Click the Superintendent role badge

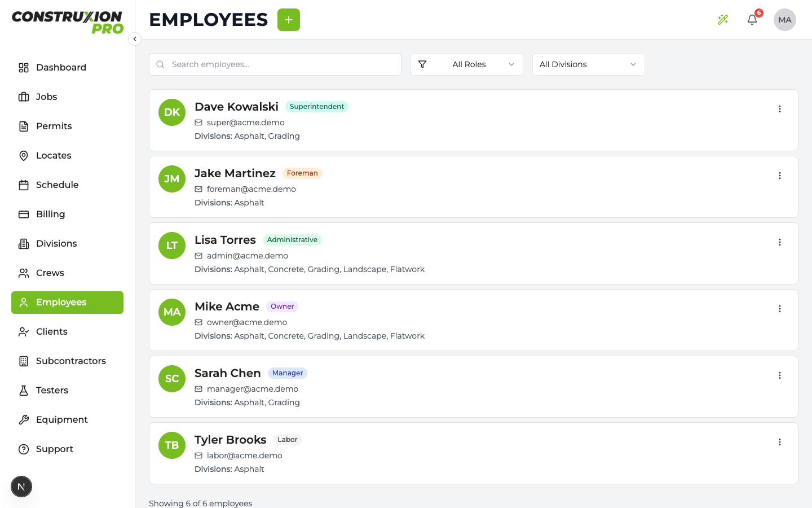[x=317, y=107]
